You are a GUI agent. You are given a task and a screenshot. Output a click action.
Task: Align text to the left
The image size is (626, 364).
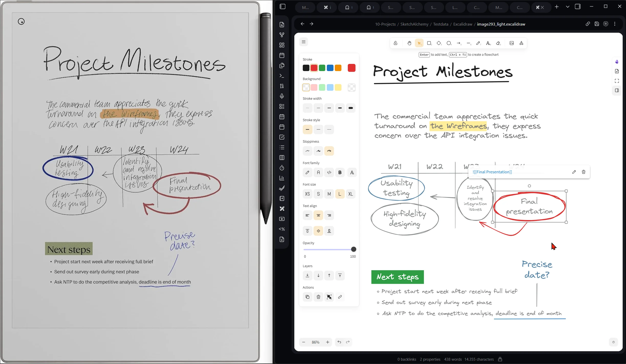coord(307,215)
